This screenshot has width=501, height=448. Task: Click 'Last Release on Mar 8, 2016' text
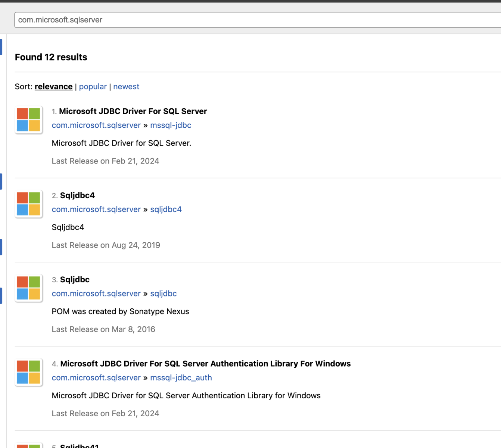point(103,329)
